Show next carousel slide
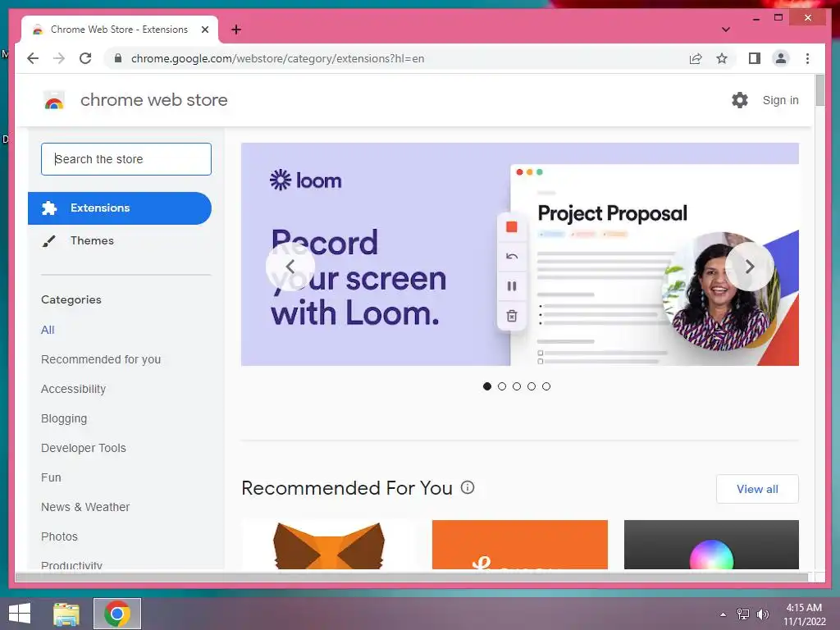The width and height of the screenshot is (840, 630). (x=750, y=267)
